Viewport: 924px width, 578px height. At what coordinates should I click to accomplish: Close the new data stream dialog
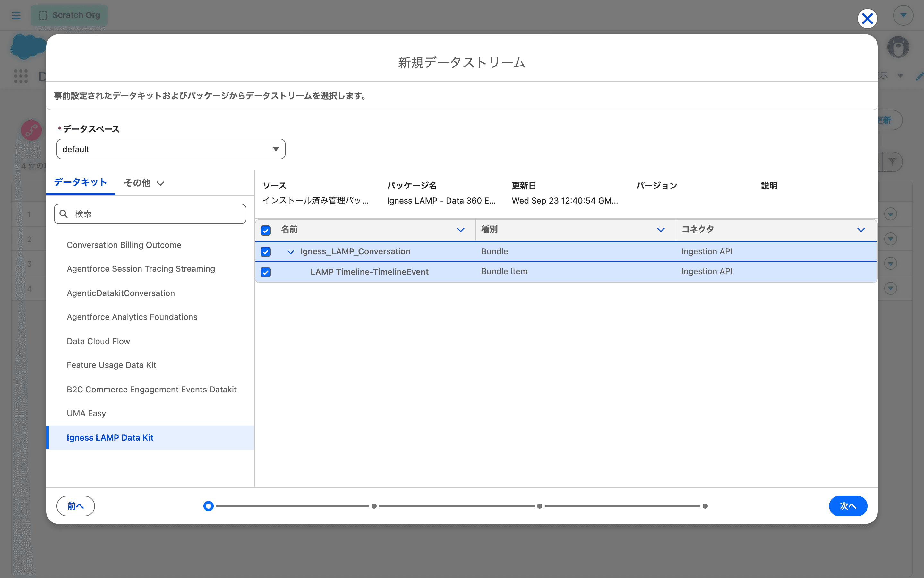[867, 18]
